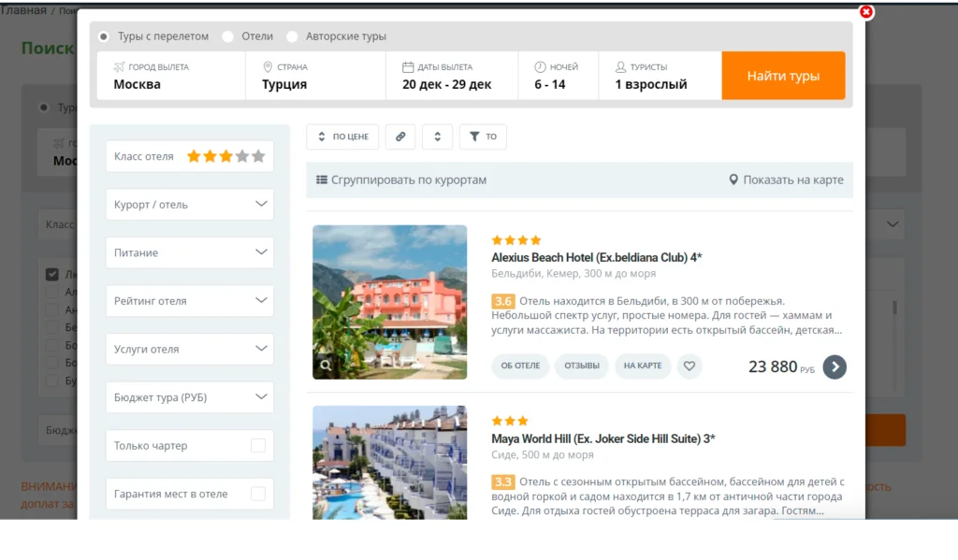Viewport: 958px width, 560px height.
Task: Click 'Сиде, 500 м до моря' text
Action: tap(543, 455)
